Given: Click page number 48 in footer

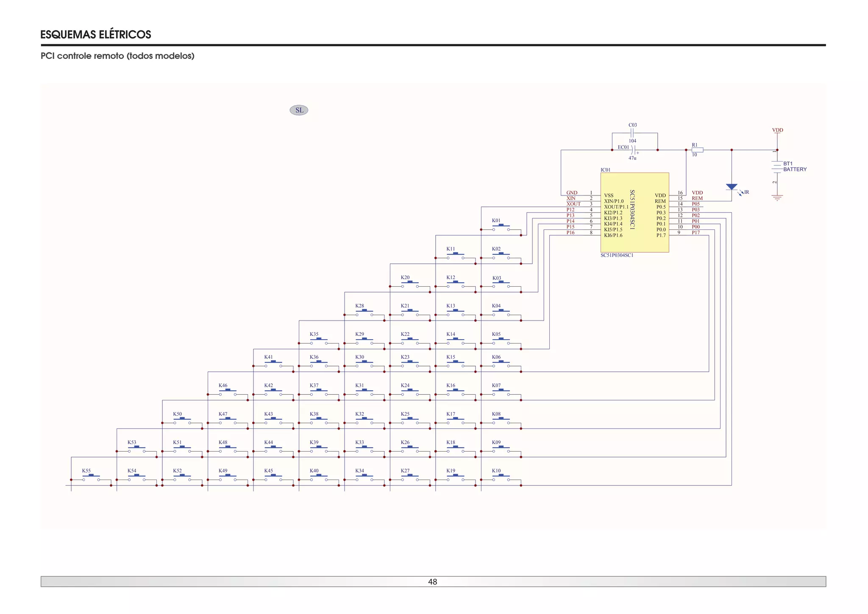Looking at the screenshot, I should coord(432,582).
